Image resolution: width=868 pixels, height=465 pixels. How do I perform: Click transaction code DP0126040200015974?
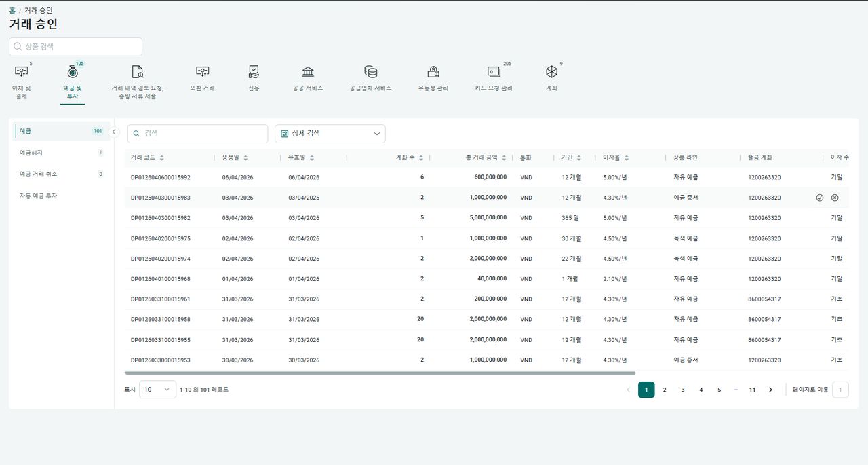[x=161, y=259]
